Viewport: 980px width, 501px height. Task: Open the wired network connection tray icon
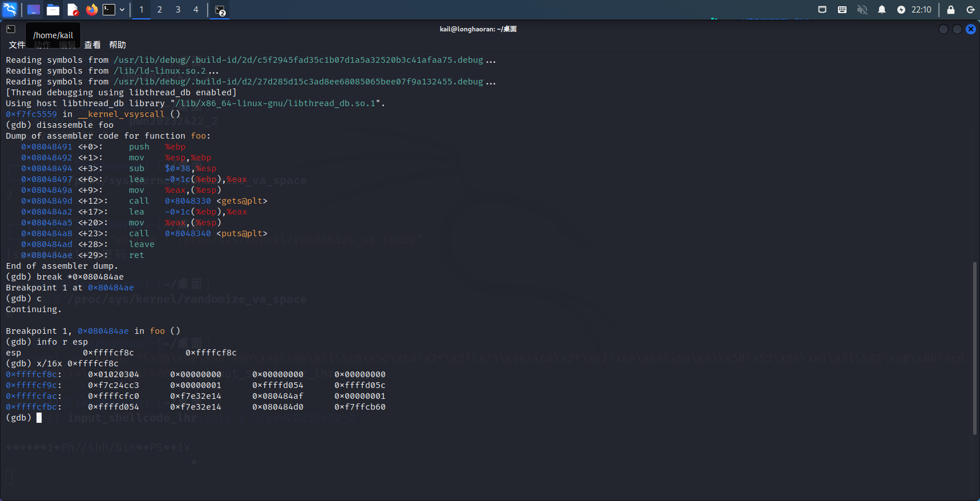coord(823,10)
